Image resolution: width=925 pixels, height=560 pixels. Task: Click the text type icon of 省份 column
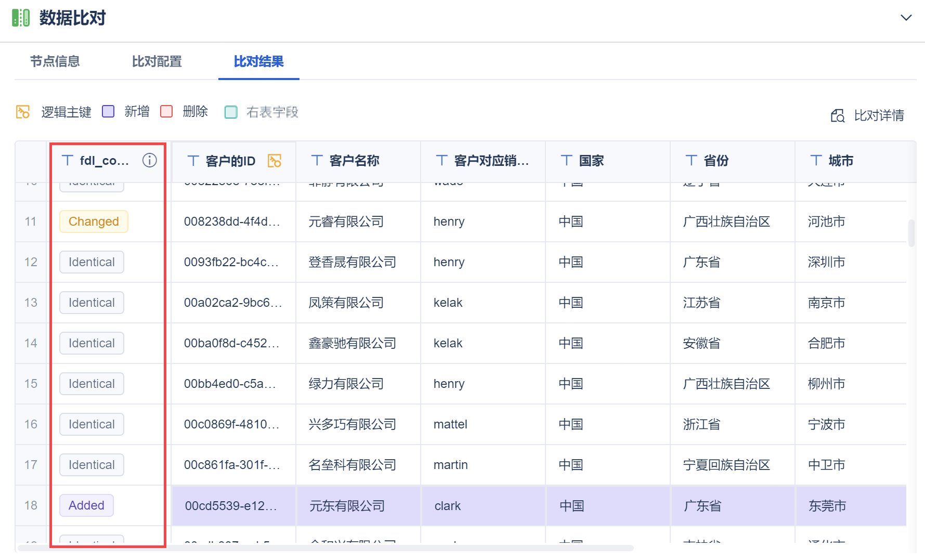[691, 161]
